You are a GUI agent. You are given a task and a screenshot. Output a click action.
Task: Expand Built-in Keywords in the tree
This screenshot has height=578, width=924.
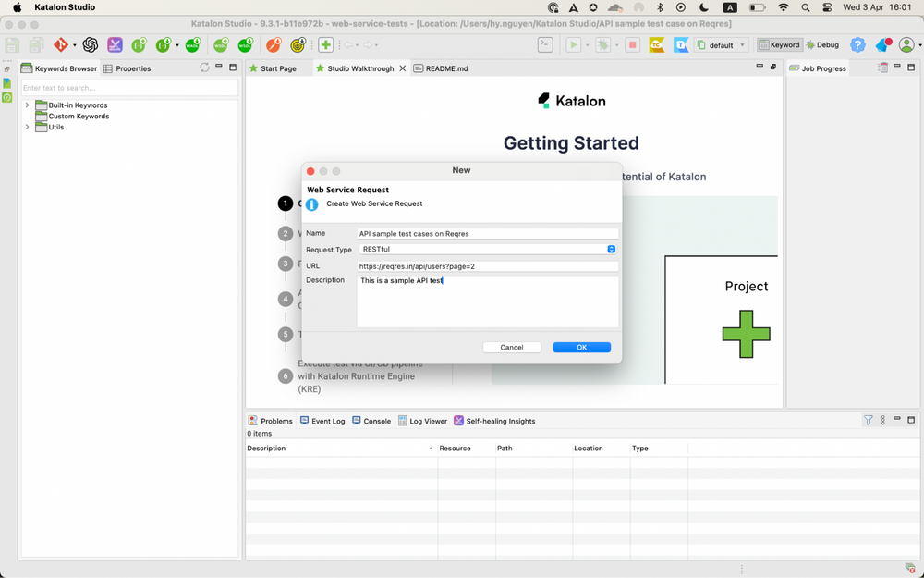pyautogui.click(x=27, y=105)
